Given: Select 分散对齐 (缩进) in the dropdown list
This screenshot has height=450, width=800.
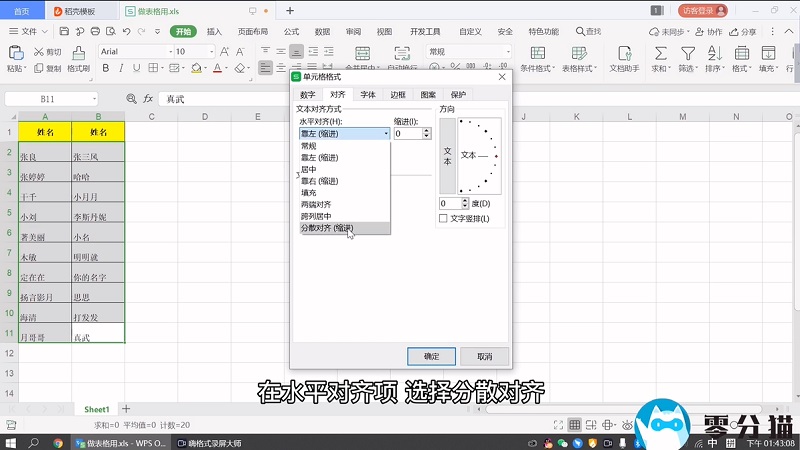Looking at the screenshot, I should point(328,228).
